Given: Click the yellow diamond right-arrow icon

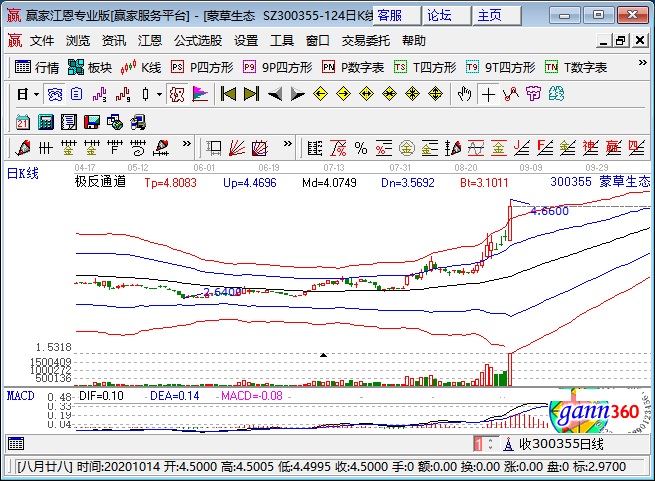Looking at the screenshot, I should tap(343, 94).
